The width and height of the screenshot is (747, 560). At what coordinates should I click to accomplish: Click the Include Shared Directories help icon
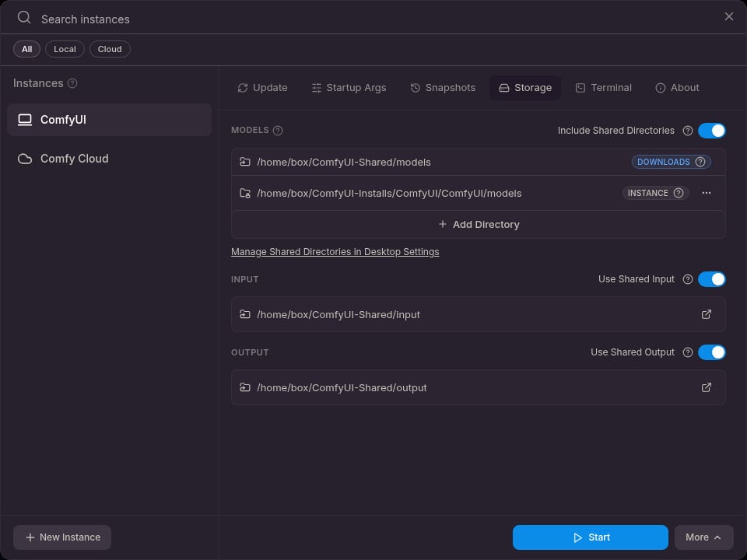687,131
